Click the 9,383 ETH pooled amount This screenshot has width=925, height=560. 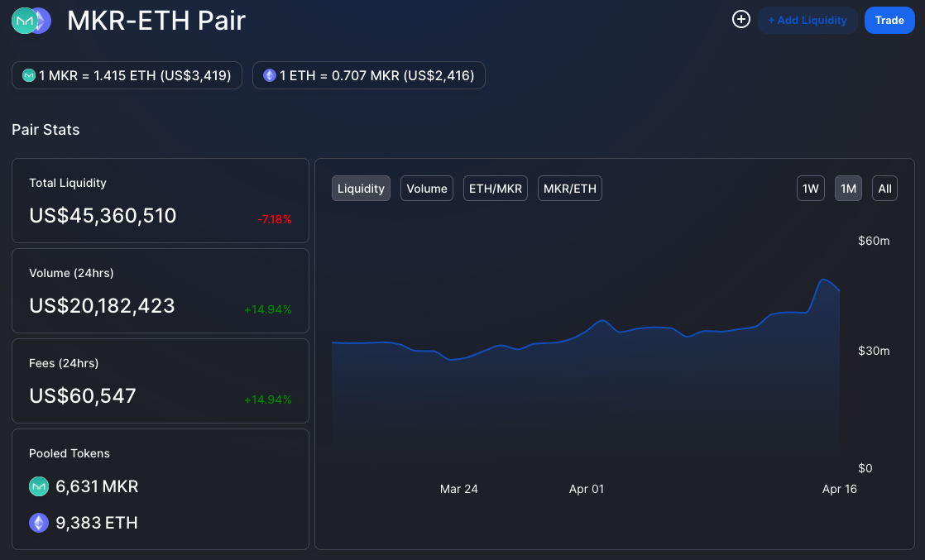(97, 523)
